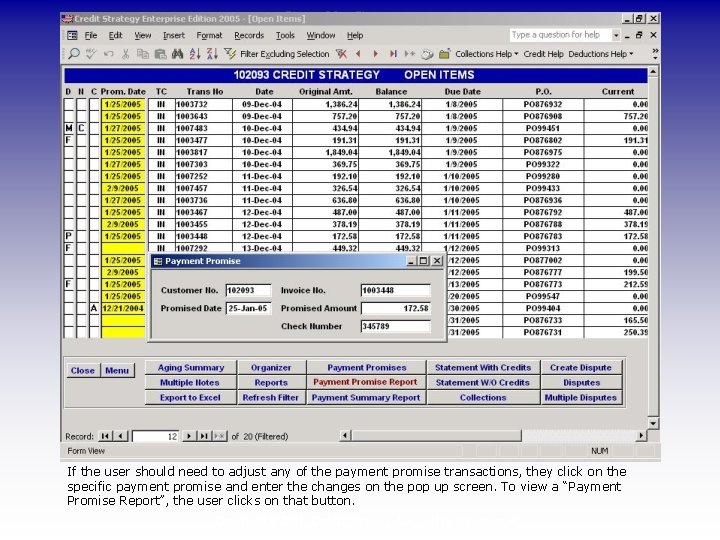Click the Promised Date field
The width and height of the screenshot is (720, 540).
(x=248, y=309)
